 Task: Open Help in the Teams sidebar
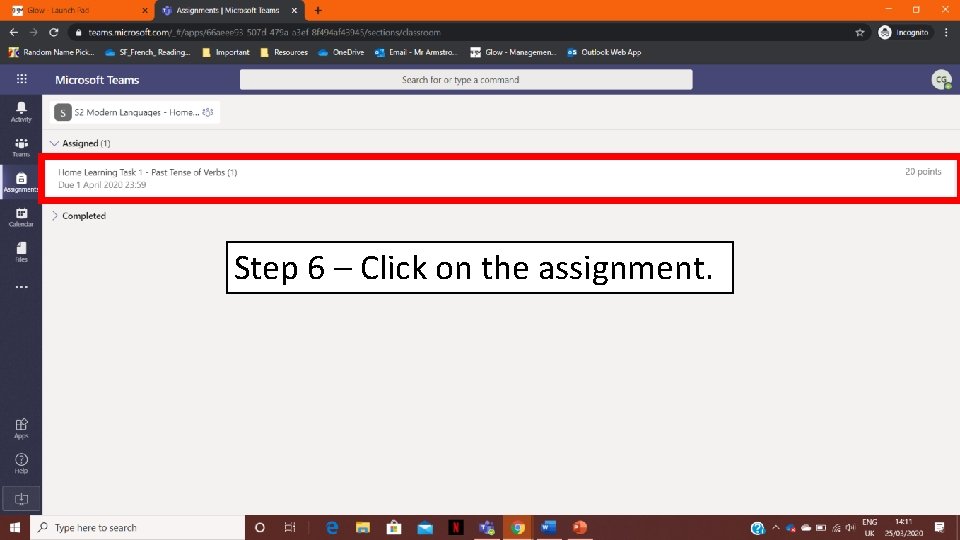click(21, 463)
